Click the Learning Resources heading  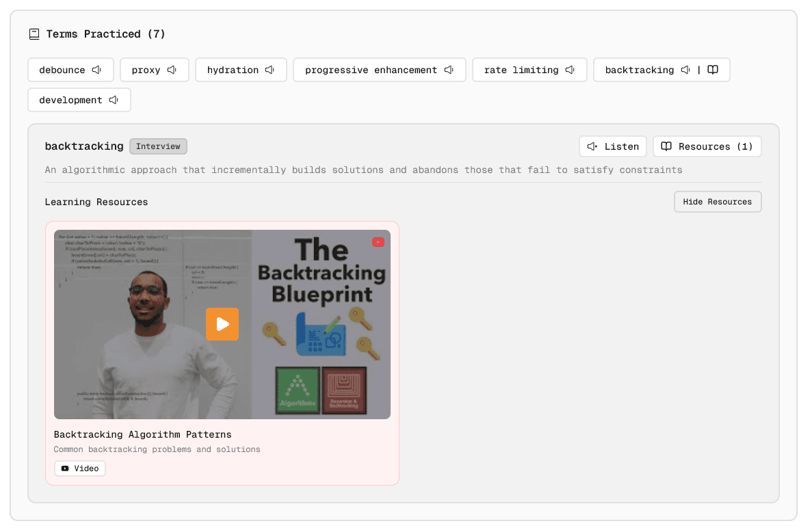tap(96, 202)
